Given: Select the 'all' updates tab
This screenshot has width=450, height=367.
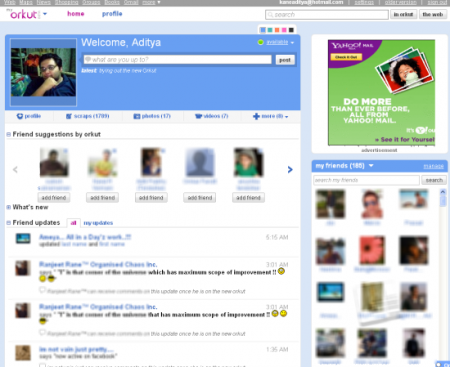Looking at the screenshot, I should [73, 223].
